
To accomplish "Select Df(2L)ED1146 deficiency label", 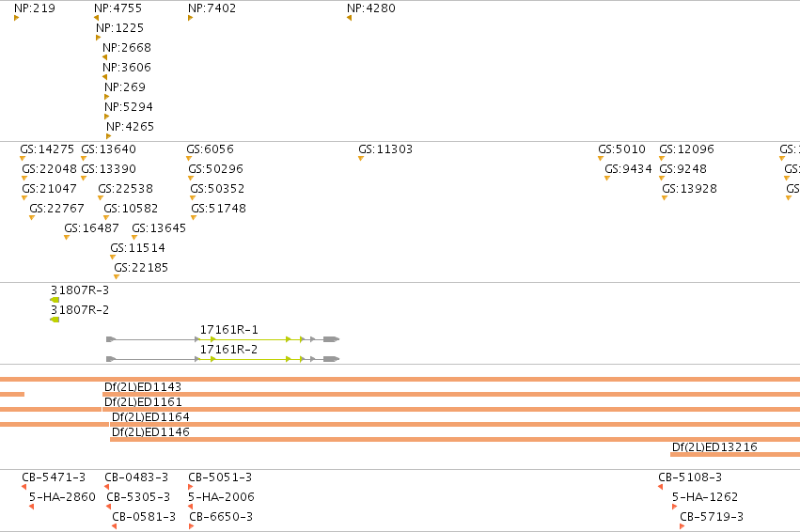I will click(150, 432).
